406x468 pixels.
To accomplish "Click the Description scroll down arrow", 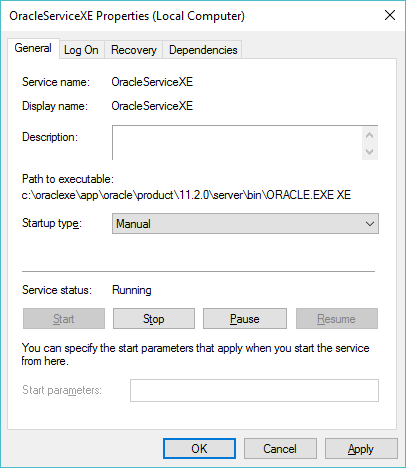I will (369, 152).
